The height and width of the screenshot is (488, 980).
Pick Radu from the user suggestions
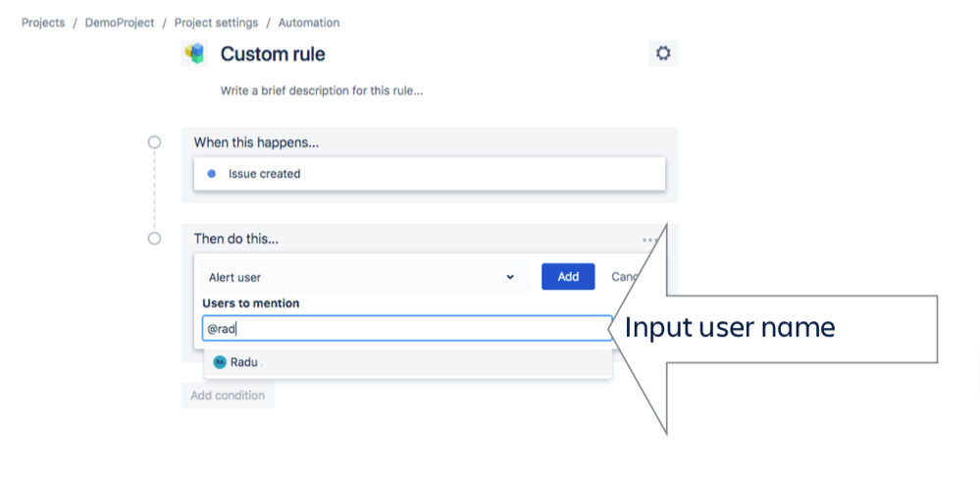(x=407, y=362)
